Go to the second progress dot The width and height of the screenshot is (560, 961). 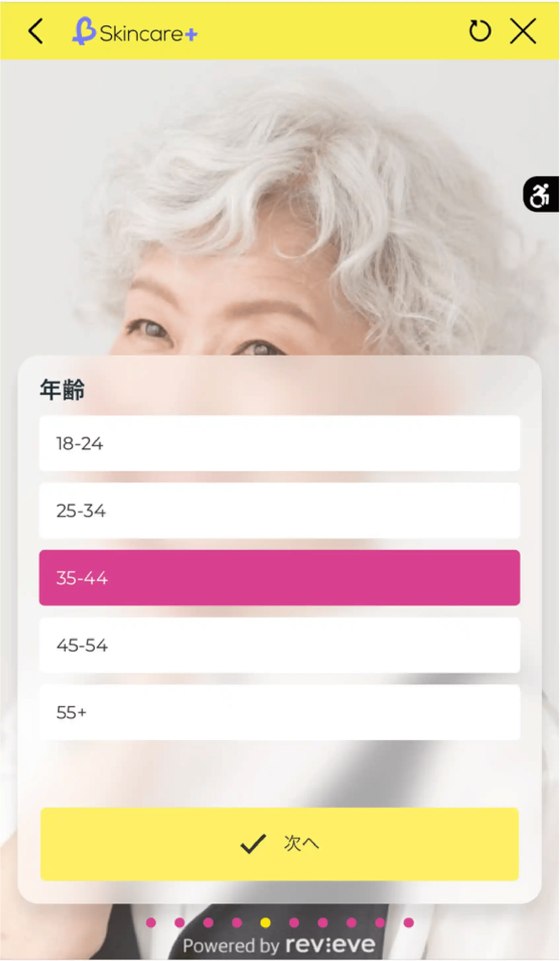[x=180, y=923]
